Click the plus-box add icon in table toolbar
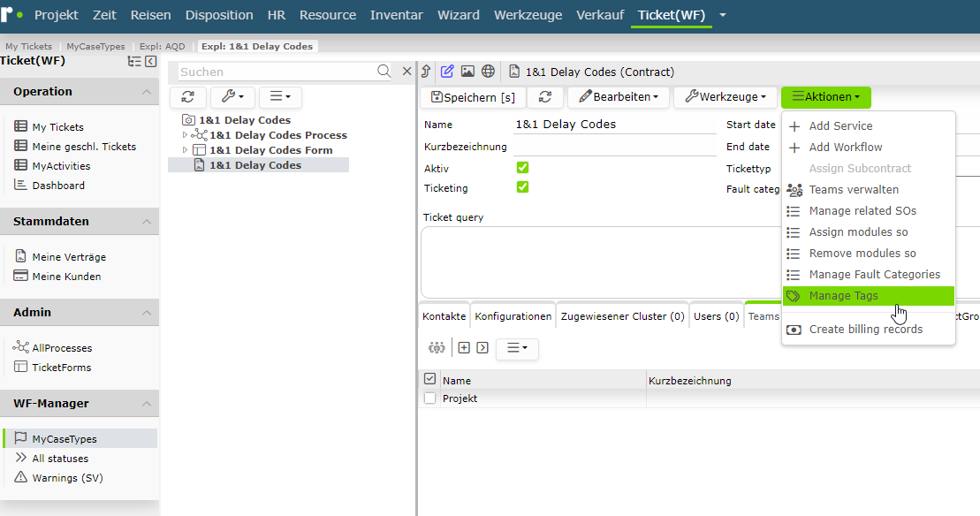980x516 pixels. (x=464, y=347)
